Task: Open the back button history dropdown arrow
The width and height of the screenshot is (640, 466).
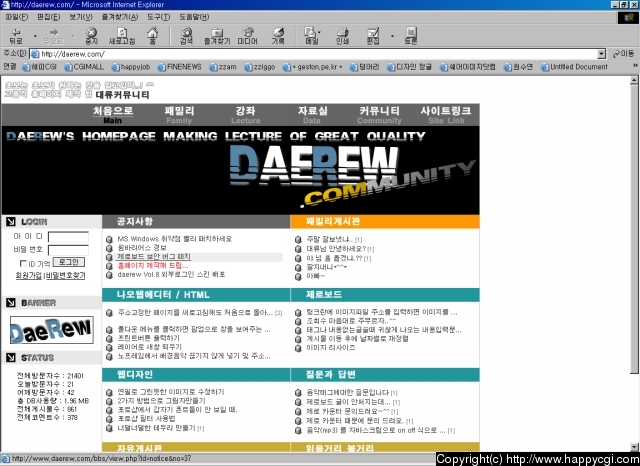Action: (x=35, y=36)
